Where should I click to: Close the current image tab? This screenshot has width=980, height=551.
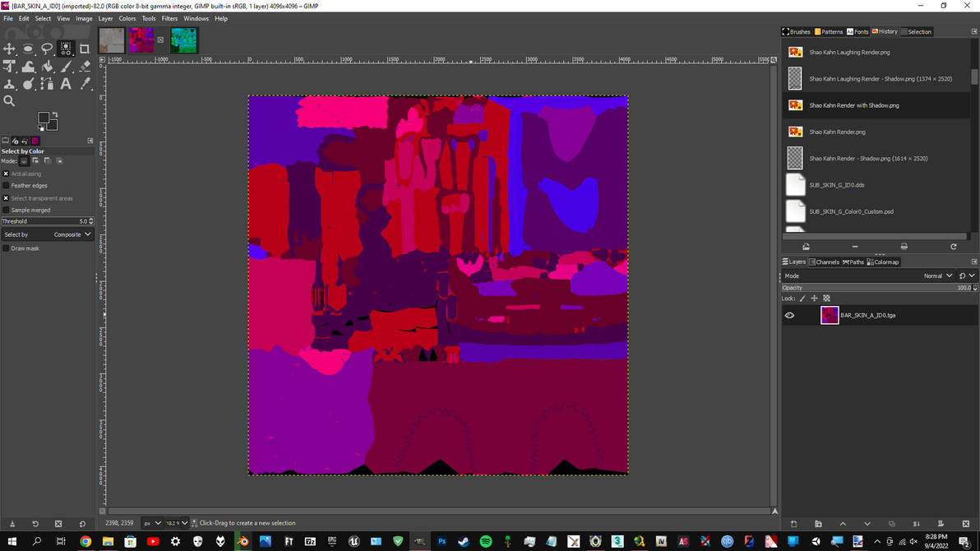160,40
